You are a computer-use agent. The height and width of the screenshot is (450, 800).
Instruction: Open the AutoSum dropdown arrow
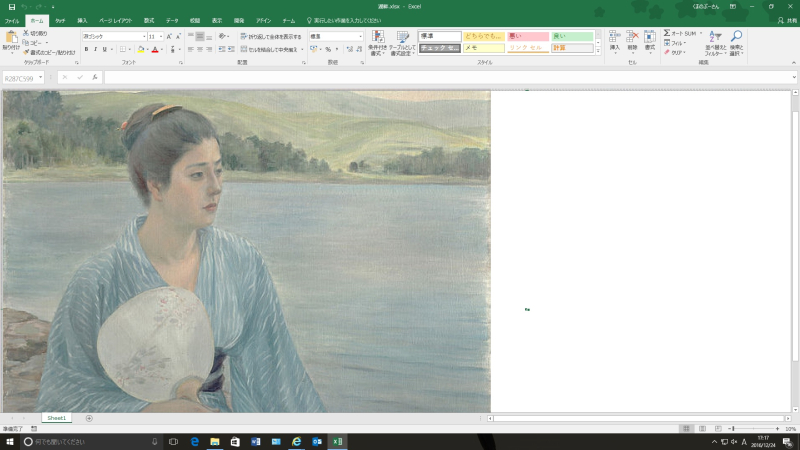pos(701,33)
